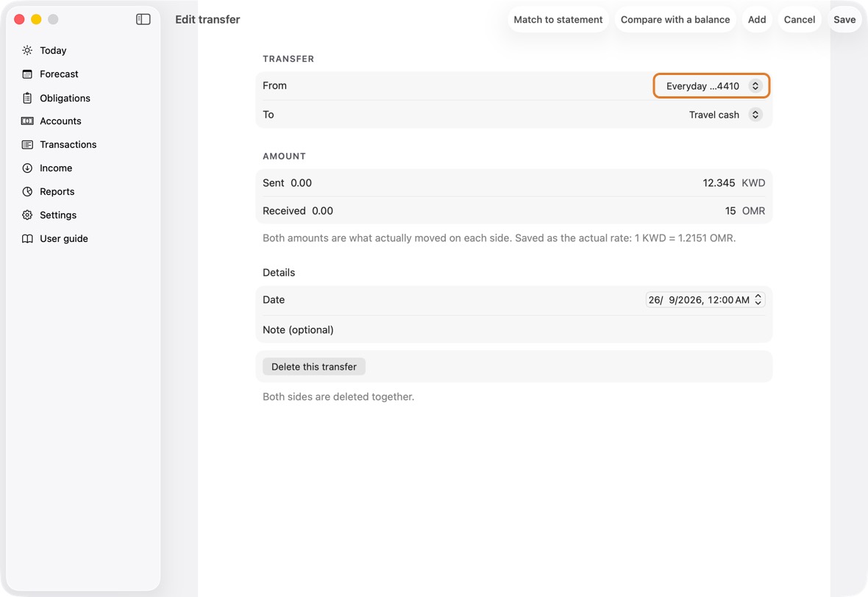Viewport: 868px width, 597px height.
Task: Click 'Both sides are deleted together' text
Action: coord(338,397)
